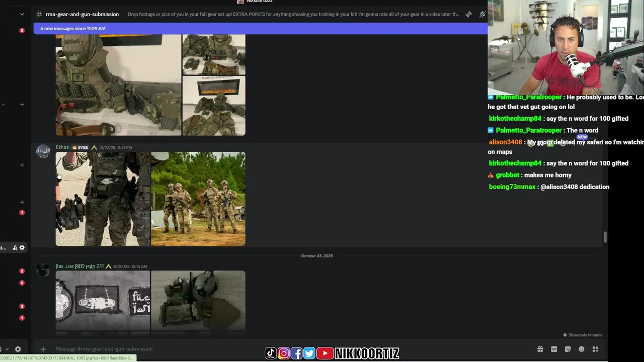Click the hash channel icon in header
The height and width of the screenshot is (362, 644).
[x=39, y=14]
